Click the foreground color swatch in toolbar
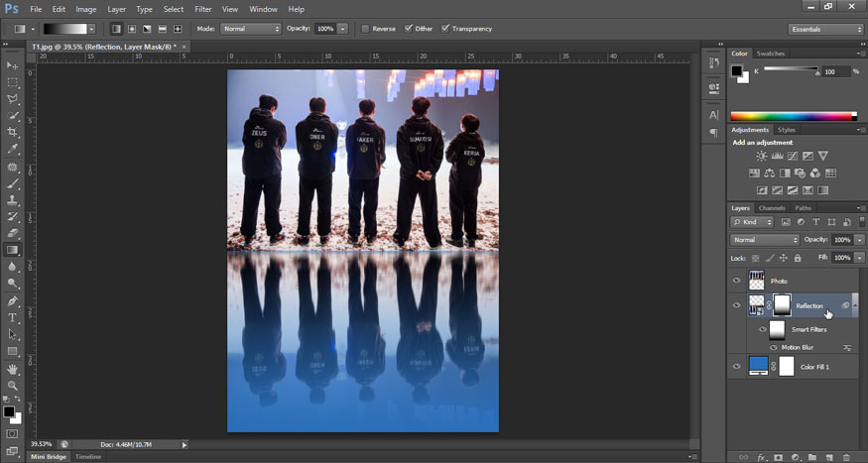868x463 pixels. [x=9, y=409]
